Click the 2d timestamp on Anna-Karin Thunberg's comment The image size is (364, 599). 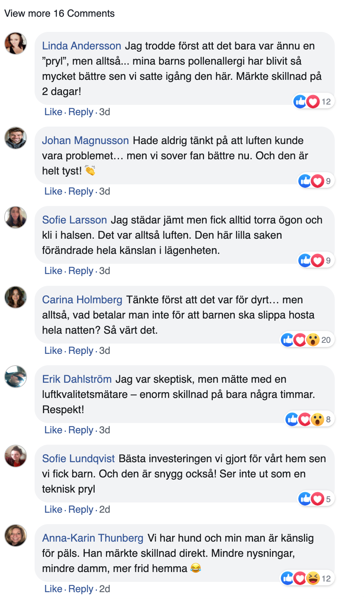pos(104,589)
